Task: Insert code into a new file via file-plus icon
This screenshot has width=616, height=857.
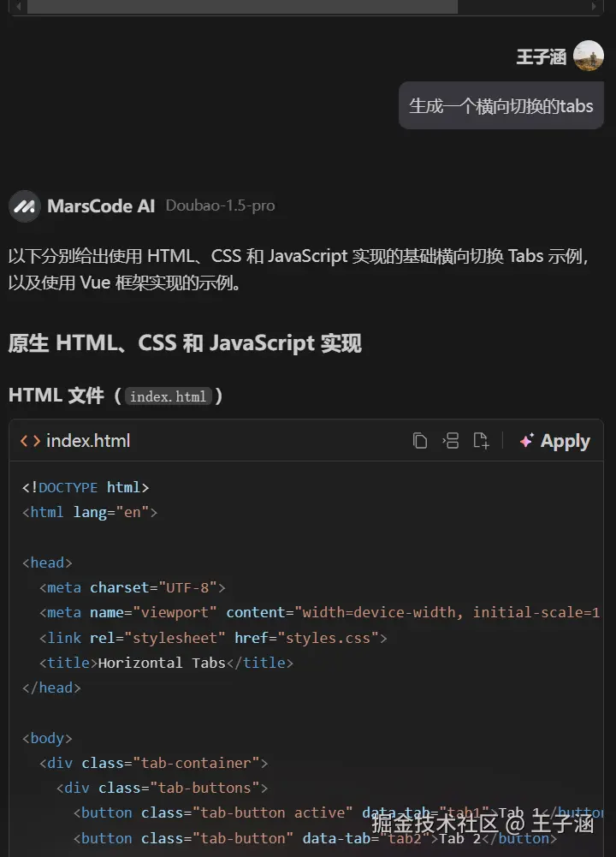Action: [x=482, y=440]
